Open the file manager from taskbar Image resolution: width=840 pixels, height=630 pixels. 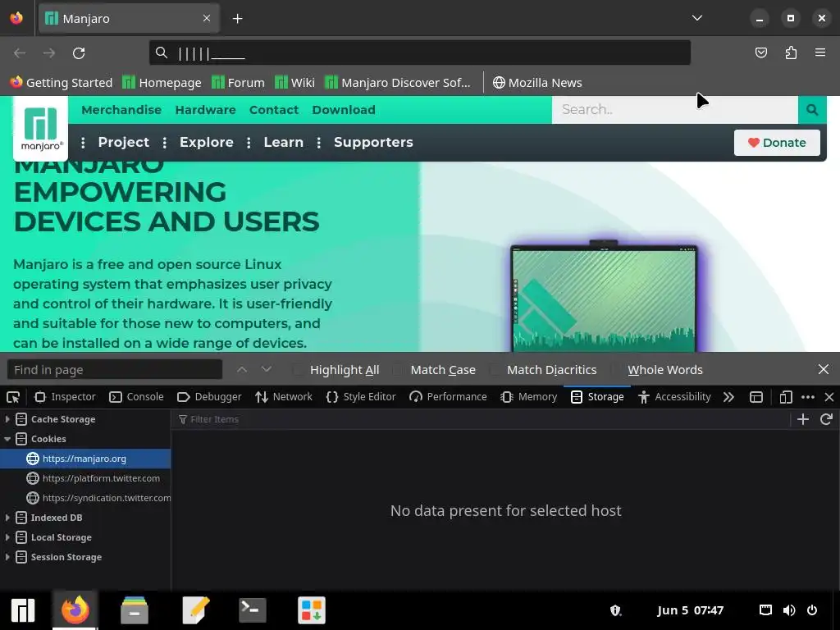click(134, 610)
